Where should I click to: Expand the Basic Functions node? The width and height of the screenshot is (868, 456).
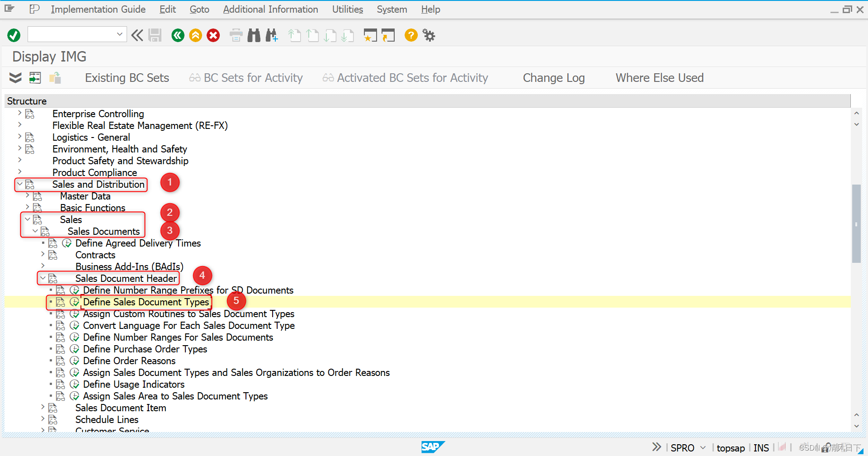tap(28, 208)
